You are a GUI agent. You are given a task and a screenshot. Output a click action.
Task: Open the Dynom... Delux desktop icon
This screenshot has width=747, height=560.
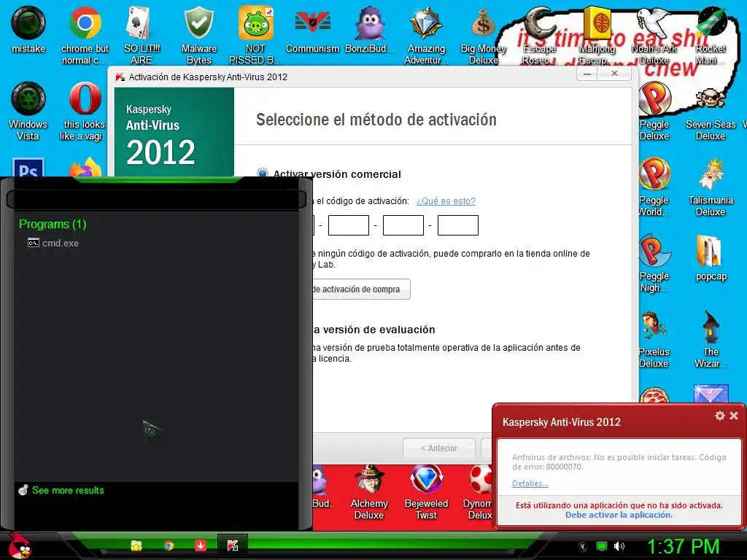coord(479,492)
